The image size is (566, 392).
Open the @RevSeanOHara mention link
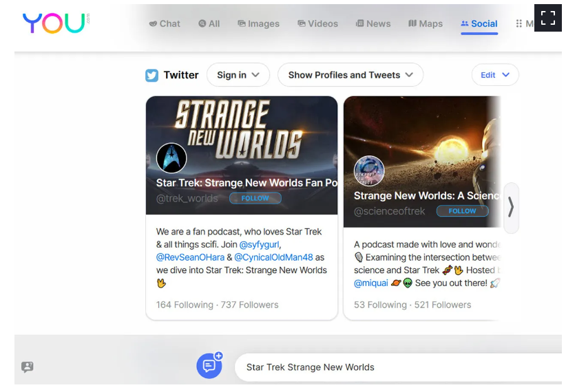pos(190,257)
